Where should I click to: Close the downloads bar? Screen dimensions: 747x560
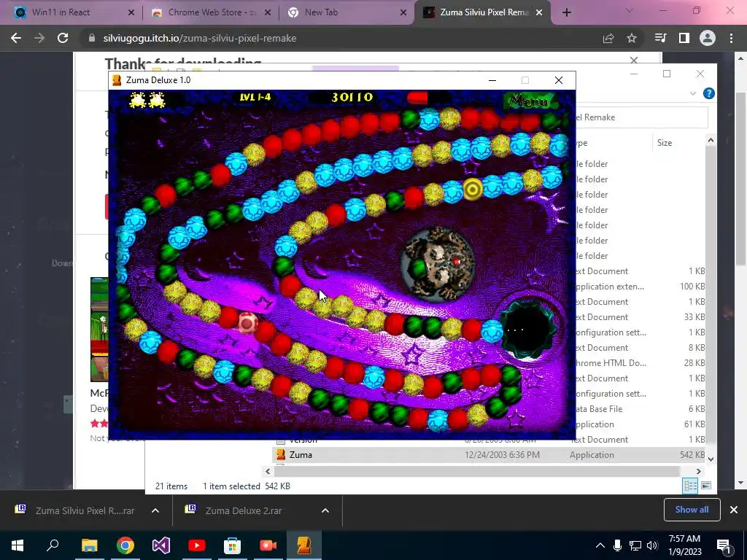734,510
